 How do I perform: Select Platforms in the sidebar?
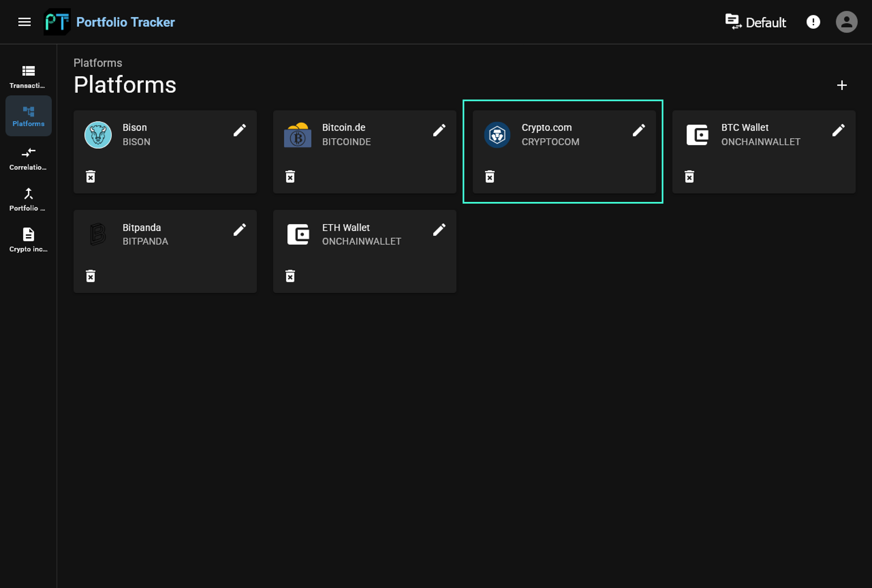(29, 116)
